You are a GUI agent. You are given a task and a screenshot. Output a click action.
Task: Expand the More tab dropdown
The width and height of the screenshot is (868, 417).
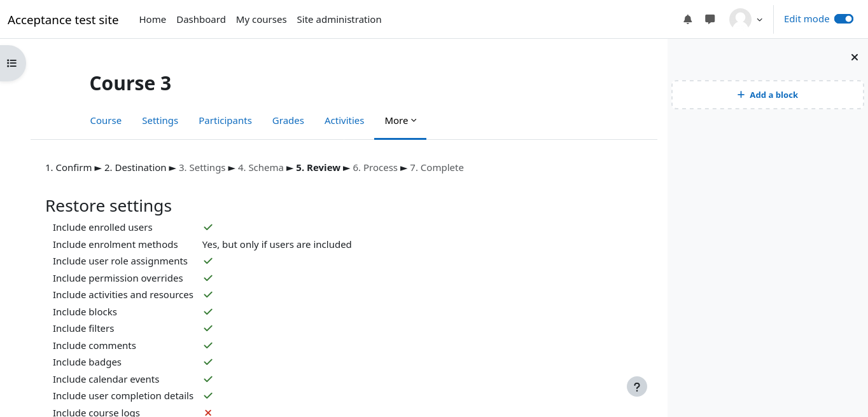click(x=400, y=121)
